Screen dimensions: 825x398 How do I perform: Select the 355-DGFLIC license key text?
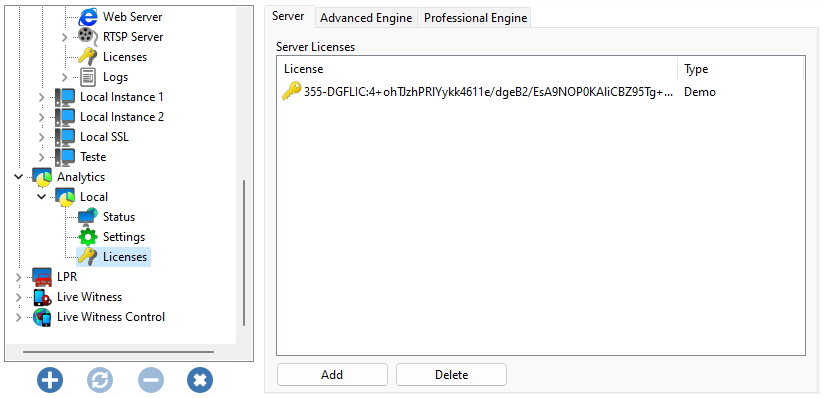(489, 92)
